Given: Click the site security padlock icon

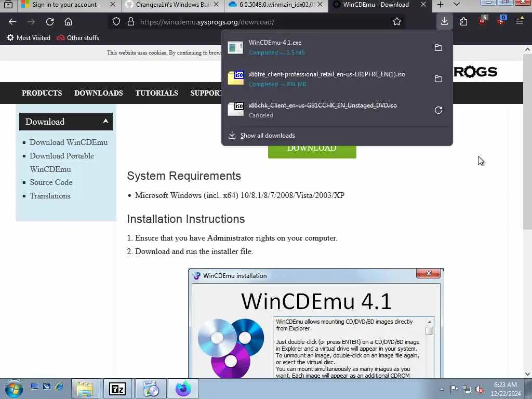Looking at the screenshot, I should (x=131, y=22).
